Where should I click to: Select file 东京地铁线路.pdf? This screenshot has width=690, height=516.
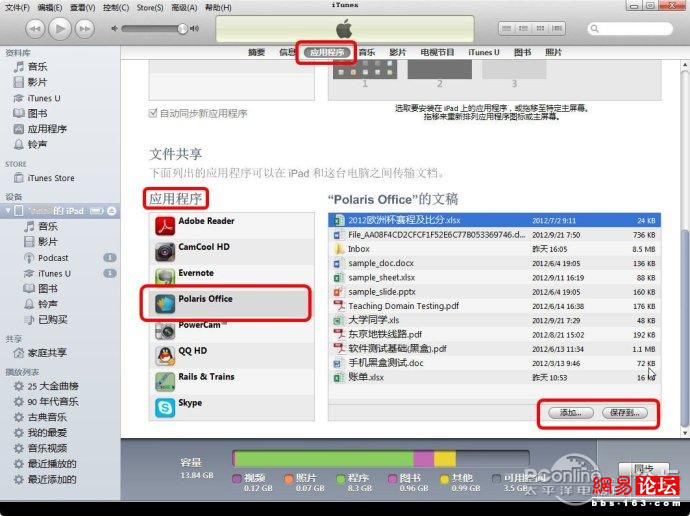[494, 335]
